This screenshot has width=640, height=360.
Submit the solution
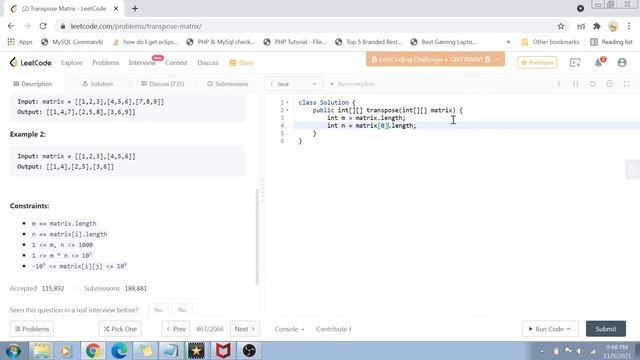click(x=606, y=329)
